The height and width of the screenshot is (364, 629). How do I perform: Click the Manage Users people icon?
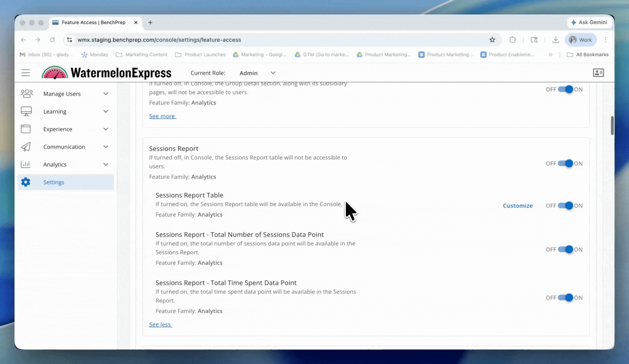pos(27,94)
